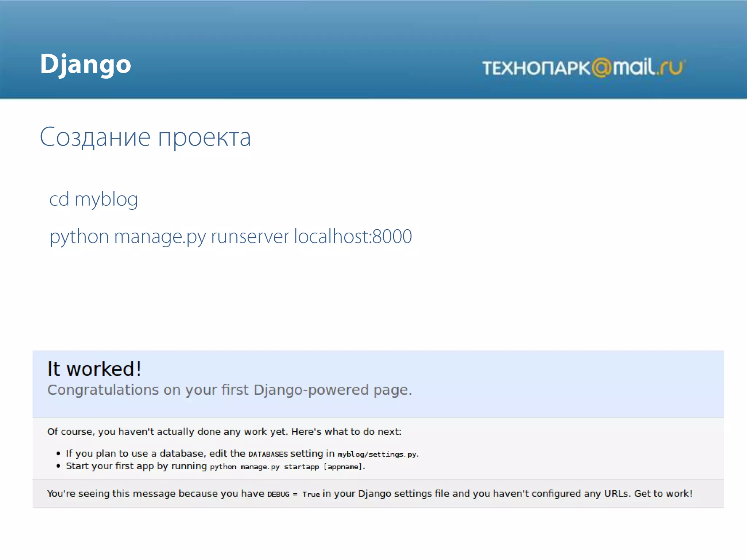Click the Django title in header
Image resolution: width=747 pixels, height=560 pixels.
[85, 65]
